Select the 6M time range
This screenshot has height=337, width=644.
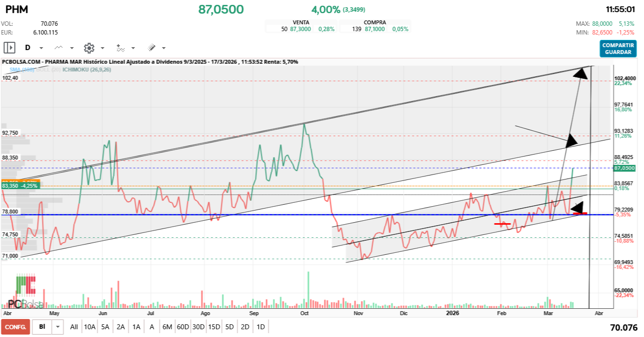(167, 327)
